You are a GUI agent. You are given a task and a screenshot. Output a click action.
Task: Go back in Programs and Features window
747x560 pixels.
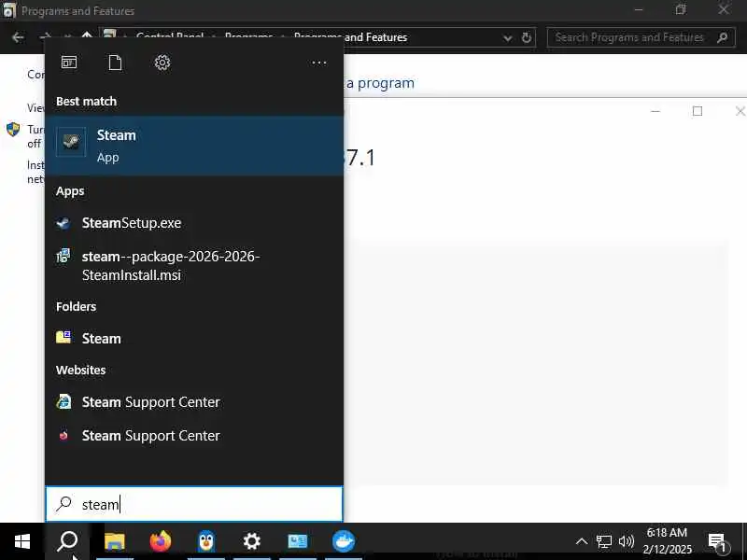click(x=18, y=37)
